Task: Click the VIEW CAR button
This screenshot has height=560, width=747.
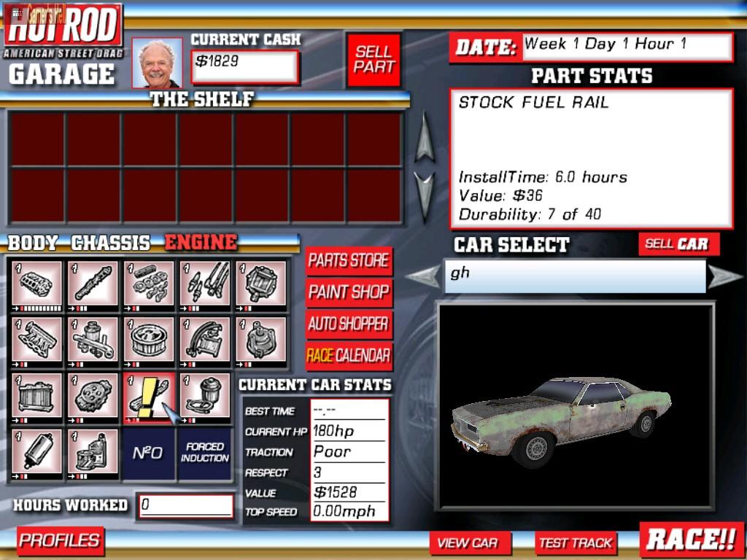Action: (469, 542)
